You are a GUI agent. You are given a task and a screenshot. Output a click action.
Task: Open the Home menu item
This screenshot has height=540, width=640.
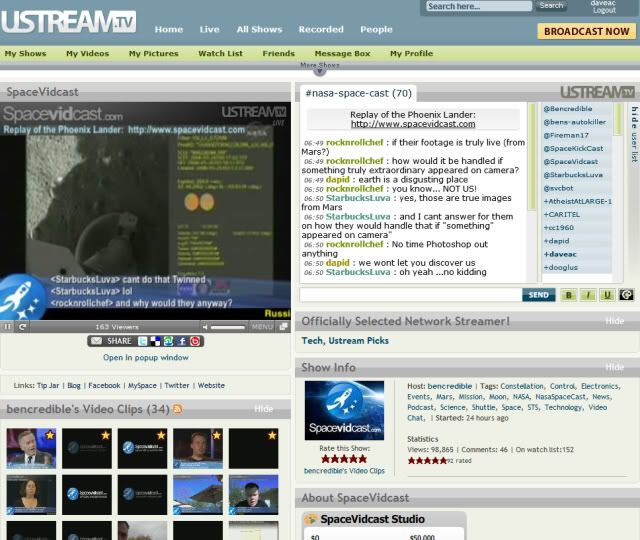pyautogui.click(x=169, y=29)
